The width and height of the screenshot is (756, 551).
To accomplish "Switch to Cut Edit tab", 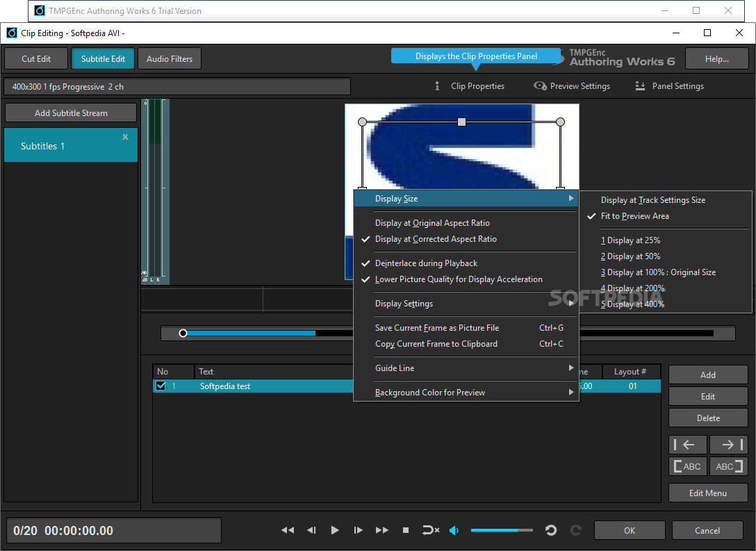I will pos(36,59).
